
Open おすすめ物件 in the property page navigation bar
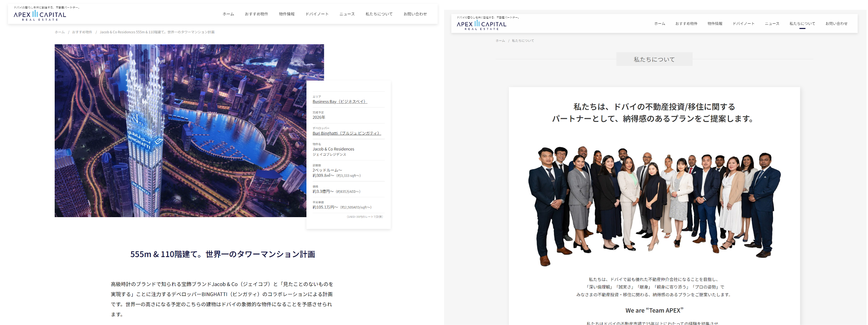(256, 14)
